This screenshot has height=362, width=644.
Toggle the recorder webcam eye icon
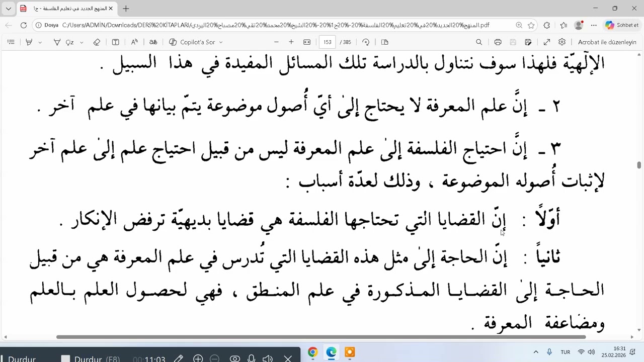tap(234, 359)
